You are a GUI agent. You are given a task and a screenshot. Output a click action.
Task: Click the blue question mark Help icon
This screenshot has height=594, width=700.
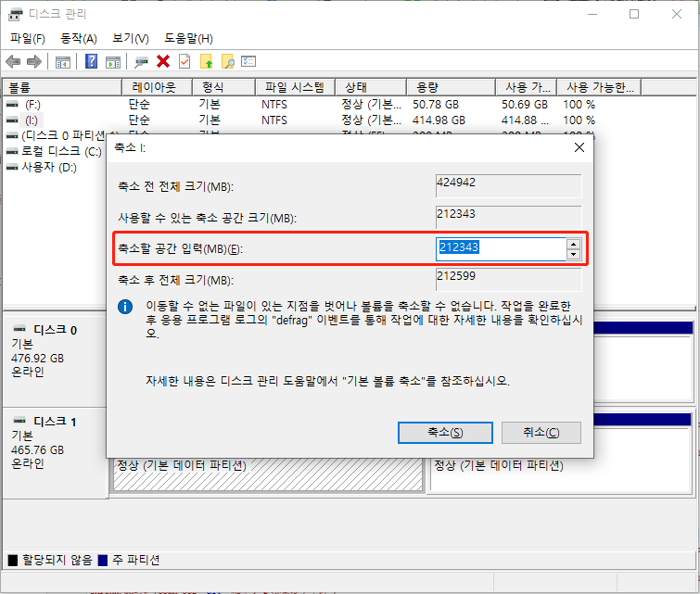click(91, 62)
